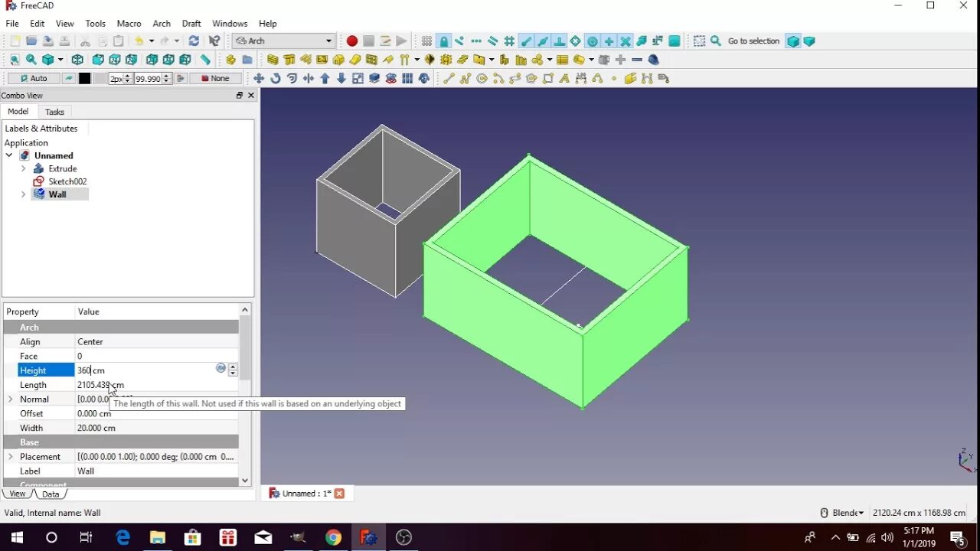Click the Arch Schedule tool
Viewport: 980px width, 551px height.
pyautogui.click(x=562, y=60)
